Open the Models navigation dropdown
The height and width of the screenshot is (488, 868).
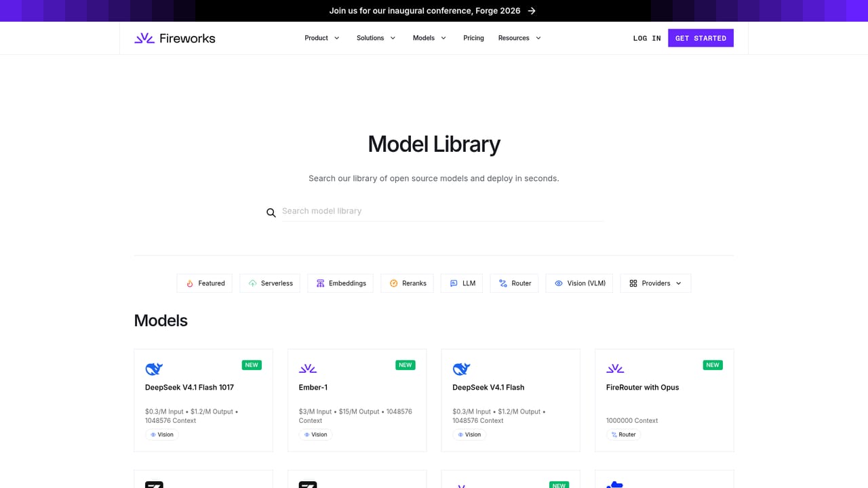click(430, 38)
